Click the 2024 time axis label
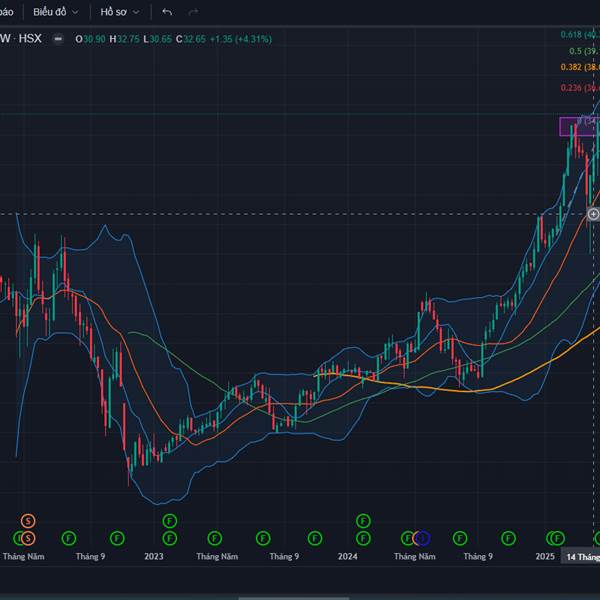Screen dimensions: 600x600 [x=347, y=556]
